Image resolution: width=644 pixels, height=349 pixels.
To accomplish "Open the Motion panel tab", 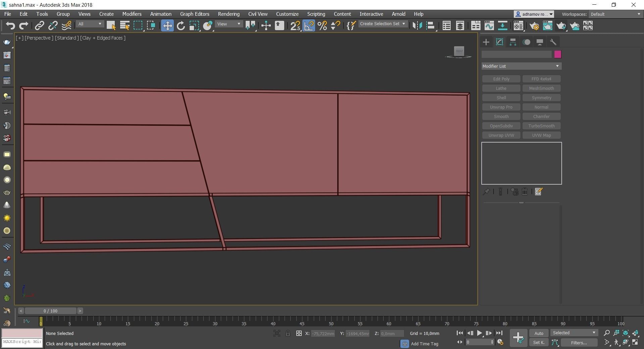I will (526, 42).
